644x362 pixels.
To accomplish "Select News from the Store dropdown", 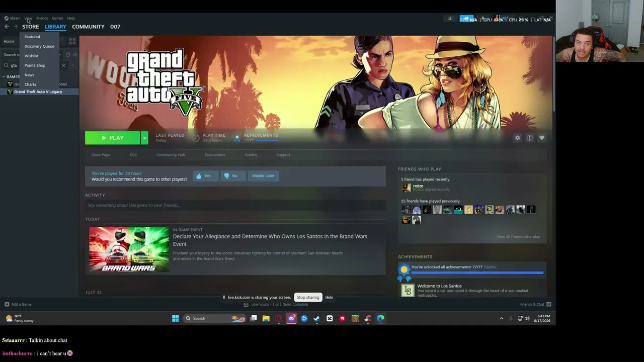I will coord(29,75).
